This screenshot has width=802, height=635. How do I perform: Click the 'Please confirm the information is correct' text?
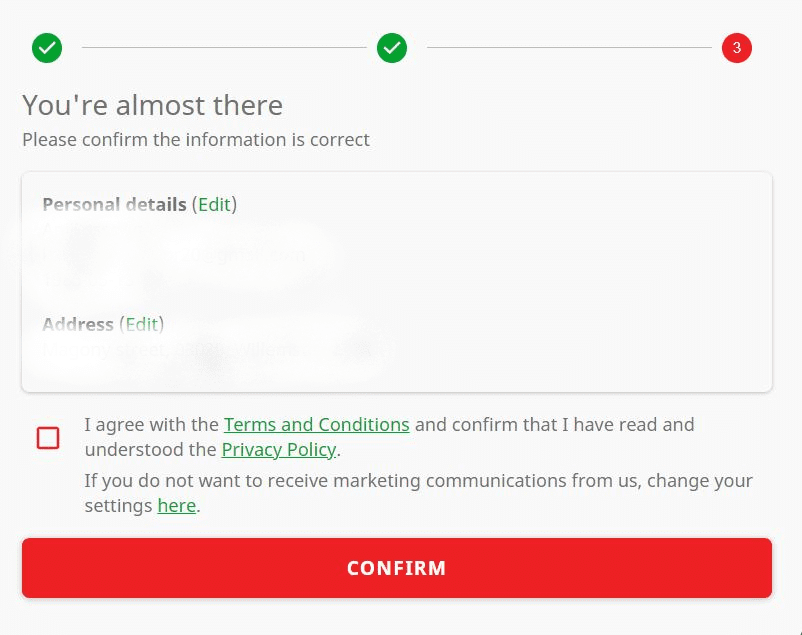[x=196, y=140]
